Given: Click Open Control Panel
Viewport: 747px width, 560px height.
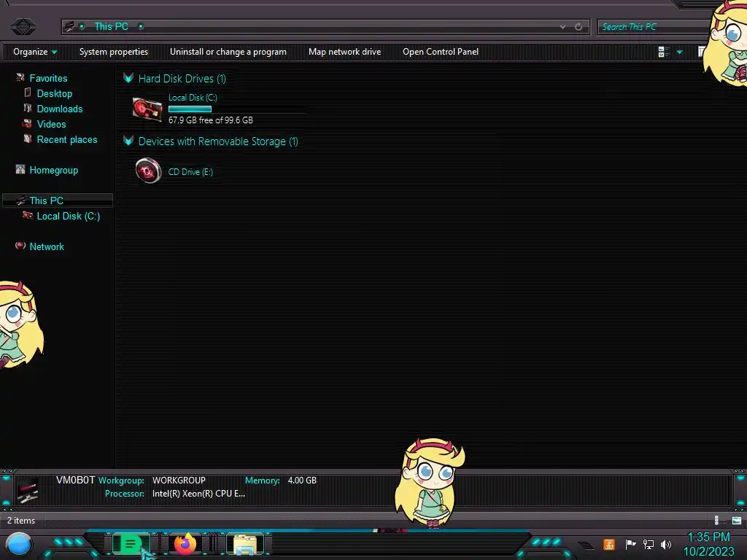Looking at the screenshot, I should pyautogui.click(x=440, y=52).
